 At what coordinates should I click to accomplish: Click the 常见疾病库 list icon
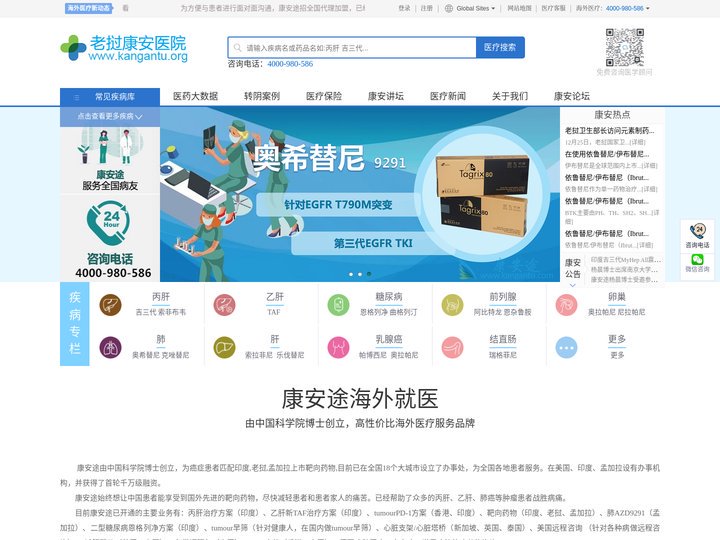76,97
